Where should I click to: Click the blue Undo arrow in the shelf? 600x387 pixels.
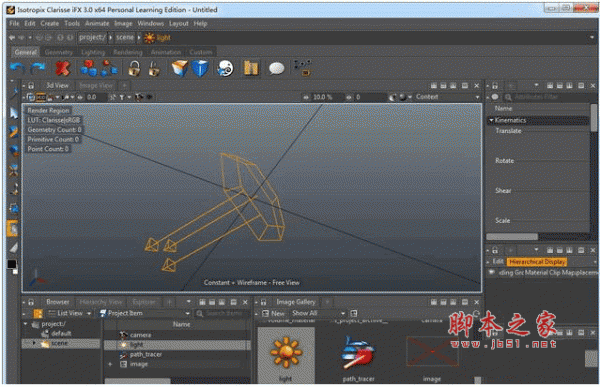coord(17,69)
